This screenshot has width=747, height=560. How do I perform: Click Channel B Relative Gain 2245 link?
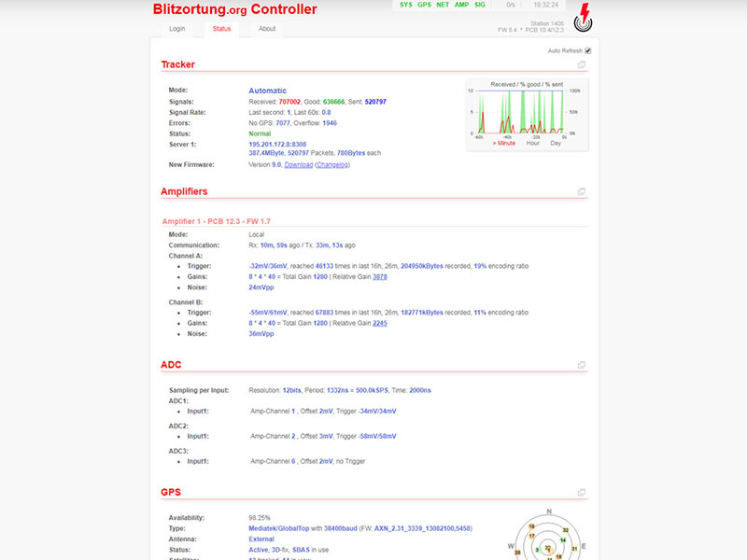point(380,323)
